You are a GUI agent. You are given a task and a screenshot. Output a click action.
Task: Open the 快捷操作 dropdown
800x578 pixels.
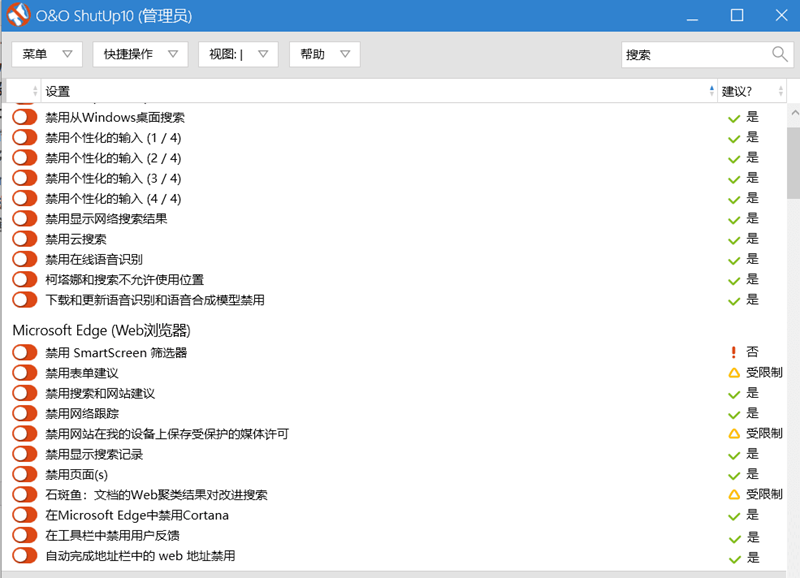pyautogui.click(x=140, y=54)
